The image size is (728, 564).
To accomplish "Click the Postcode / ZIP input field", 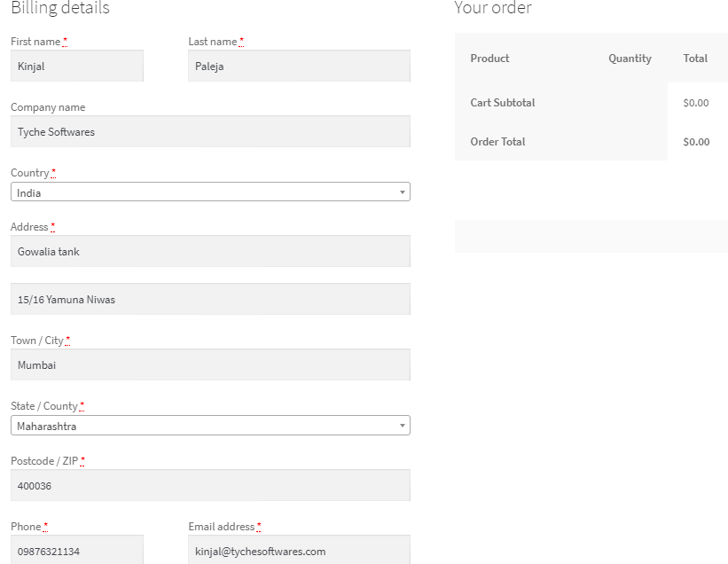I will [x=210, y=485].
